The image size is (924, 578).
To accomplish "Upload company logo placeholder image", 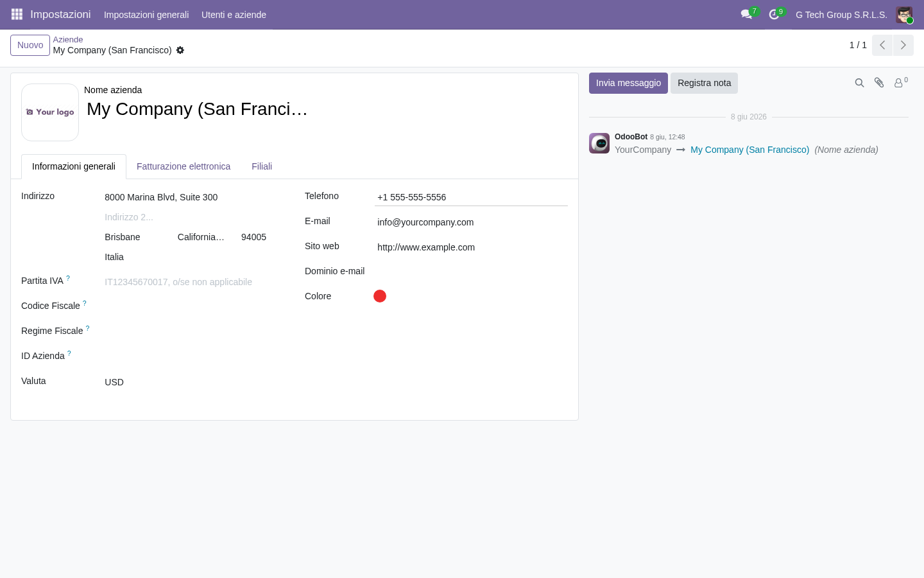I will point(50,112).
